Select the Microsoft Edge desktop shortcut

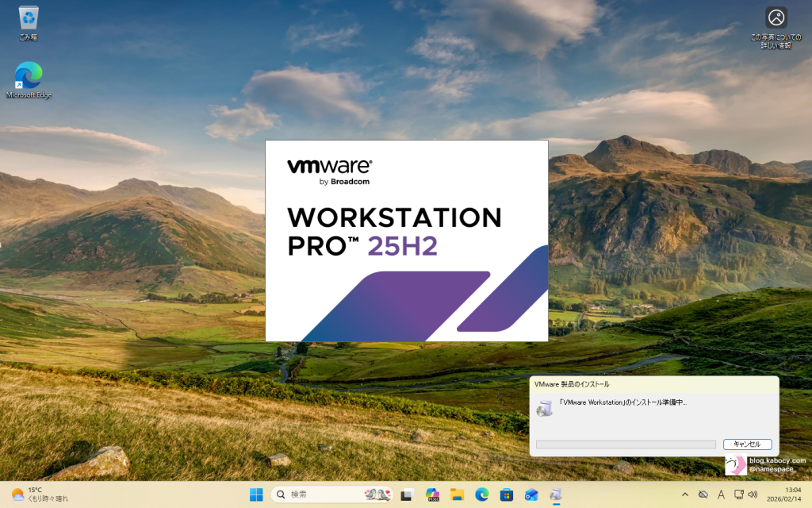click(29, 81)
